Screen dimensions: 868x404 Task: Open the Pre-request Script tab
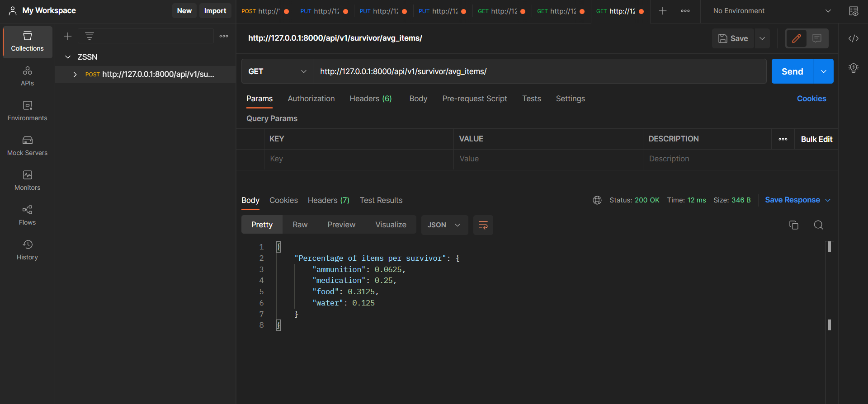(x=475, y=99)
